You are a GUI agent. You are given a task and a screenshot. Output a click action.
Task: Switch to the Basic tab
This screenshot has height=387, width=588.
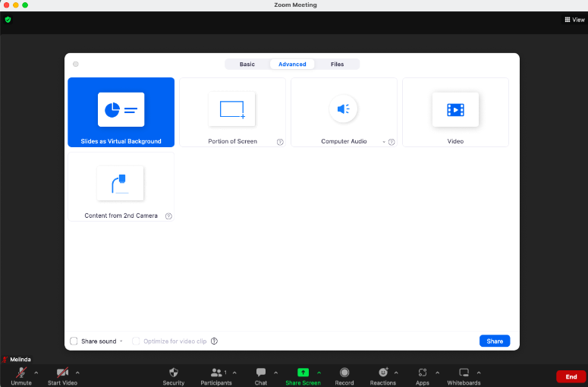coord(247,64)
